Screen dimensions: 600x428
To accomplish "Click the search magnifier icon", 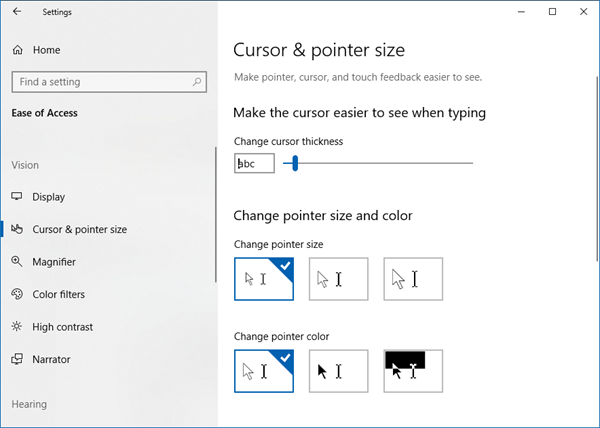I will tap(197, 81).
